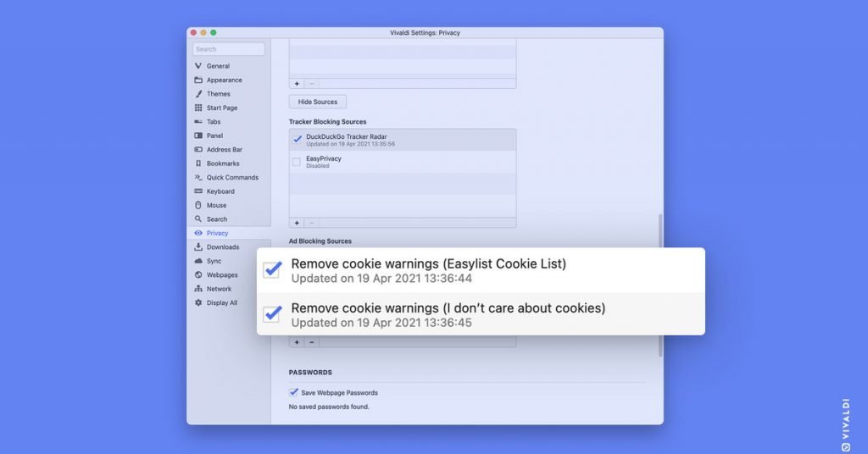This screenshot has width=868, height=454.
Task: Click the settings window vertical scrollbar
Action: [x=659, y=285]
